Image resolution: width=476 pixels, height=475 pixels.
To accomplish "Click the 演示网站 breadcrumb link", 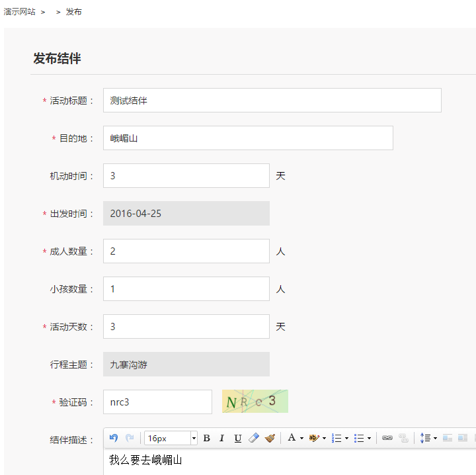I will pyautogui.click(x=20, y=12).
